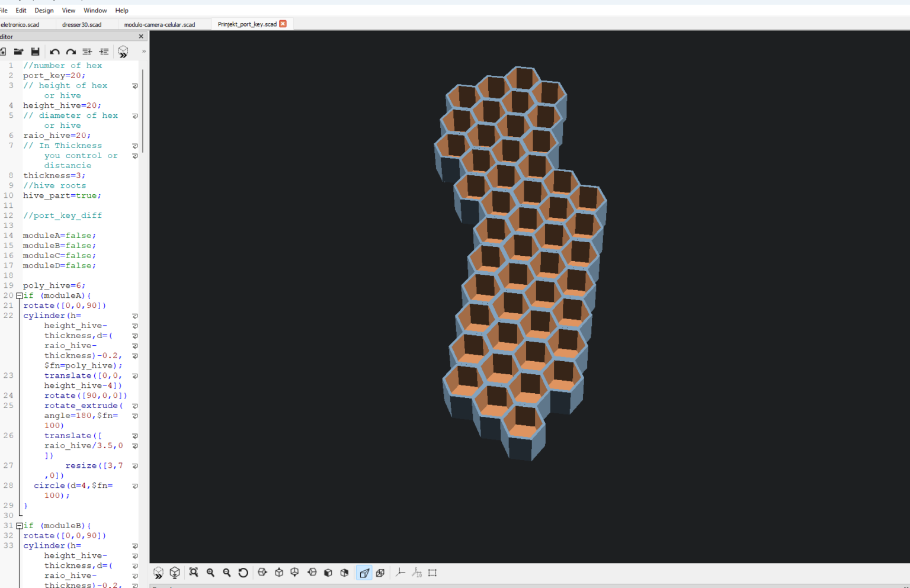Screen dimensions: 910x588
Task: Unindent the selected code lines
Action: [87, 52]
